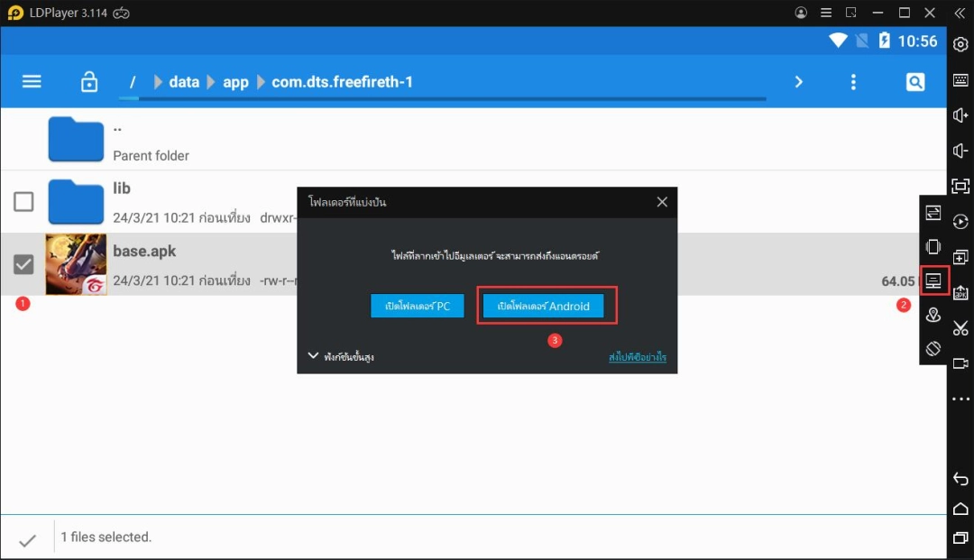974x560 pixels.
Task: Open the video recorder icon
Action: point(960,363)
